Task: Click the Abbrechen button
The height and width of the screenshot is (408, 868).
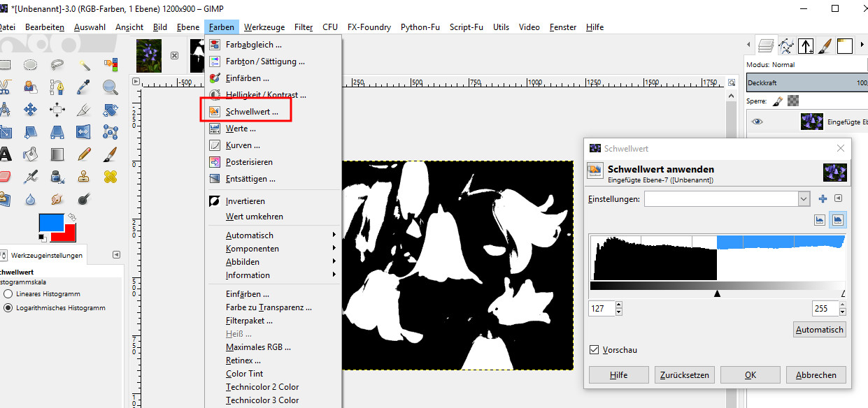Action: click(x=816, y=374)
